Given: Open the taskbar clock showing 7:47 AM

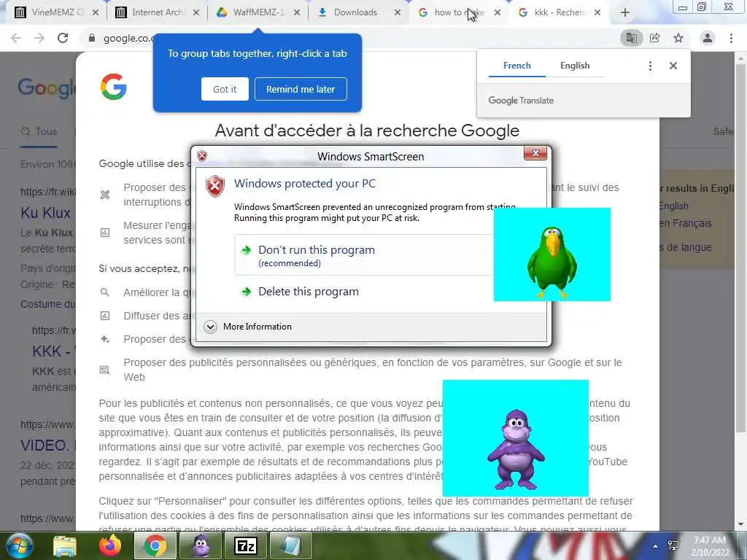Looking at the screenshot, I should pyautogui.click(x=711, y=546).
